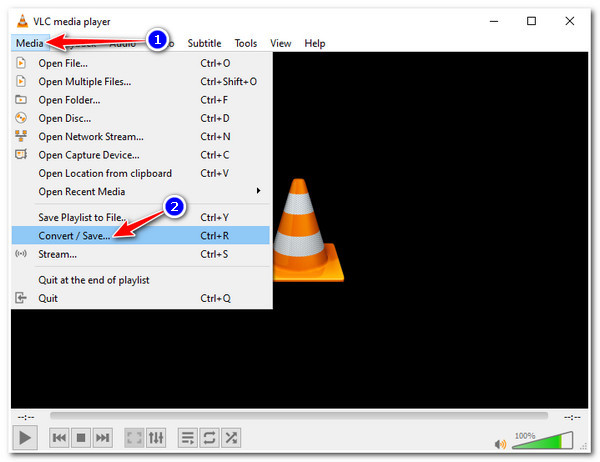Click the VLC cone title bar icon

[22, 21]
